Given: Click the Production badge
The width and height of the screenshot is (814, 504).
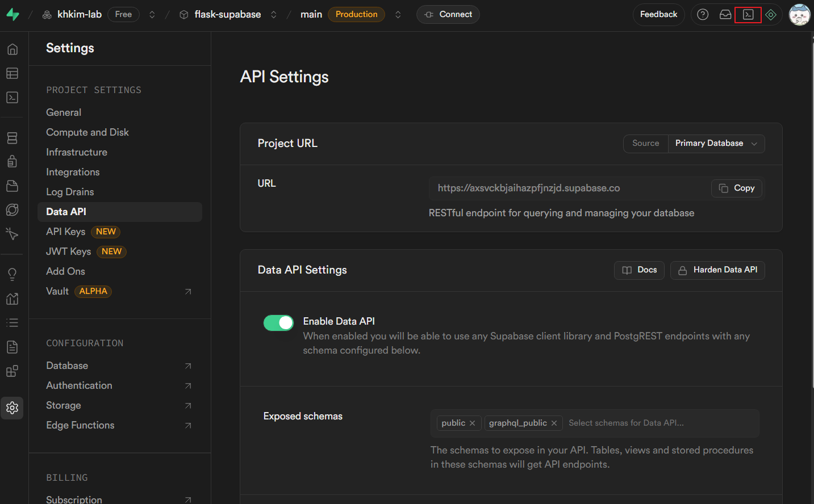Looking at the screenshot, I should click(356, 15).
